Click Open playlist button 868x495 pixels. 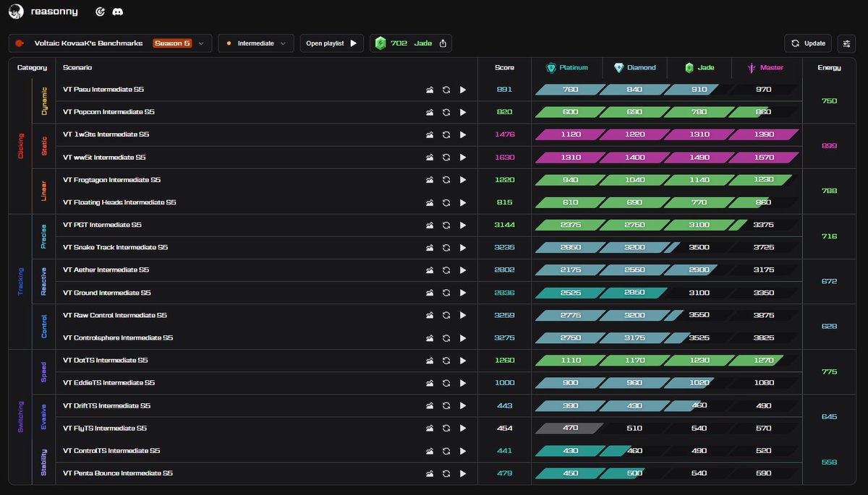(332, 43)
